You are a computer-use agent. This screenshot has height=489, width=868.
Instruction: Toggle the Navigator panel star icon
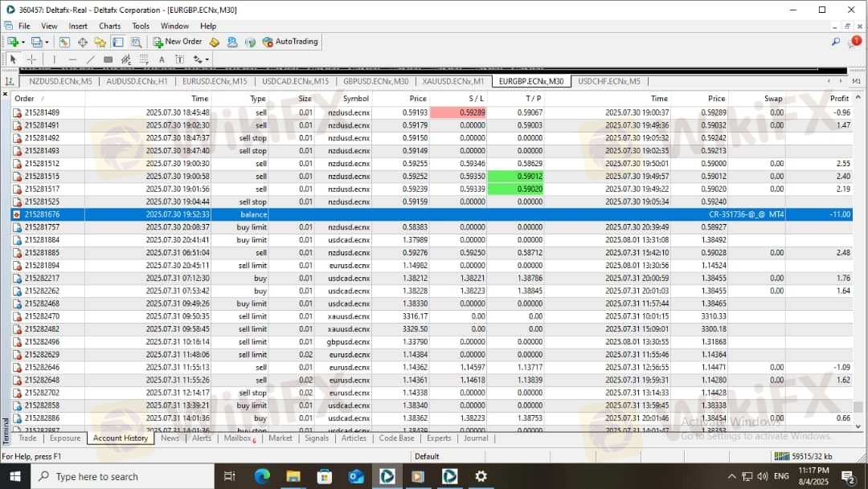(100, 42)
